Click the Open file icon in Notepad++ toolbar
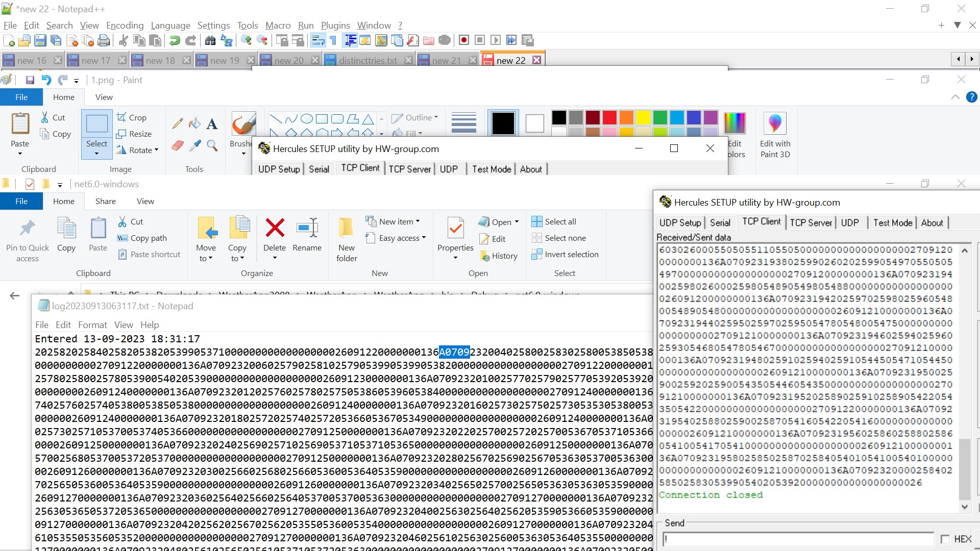 (x=24, y=40)
